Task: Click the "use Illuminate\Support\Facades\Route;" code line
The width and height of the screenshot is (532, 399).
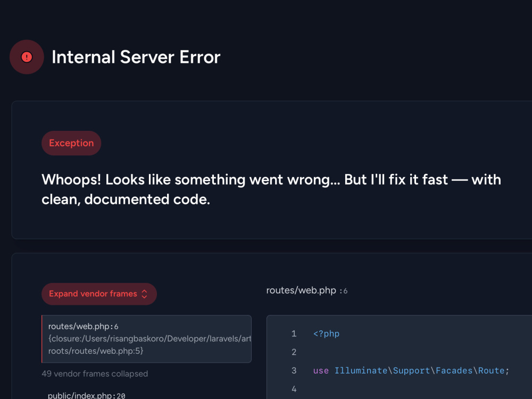Action: coord(411,370)
